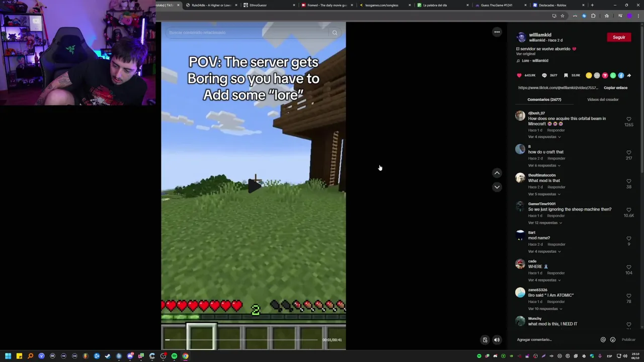Focus the 'Agregar comentario' input field
Image resolution: width=644 pixels, height=362 pixels.
(556, 339)
